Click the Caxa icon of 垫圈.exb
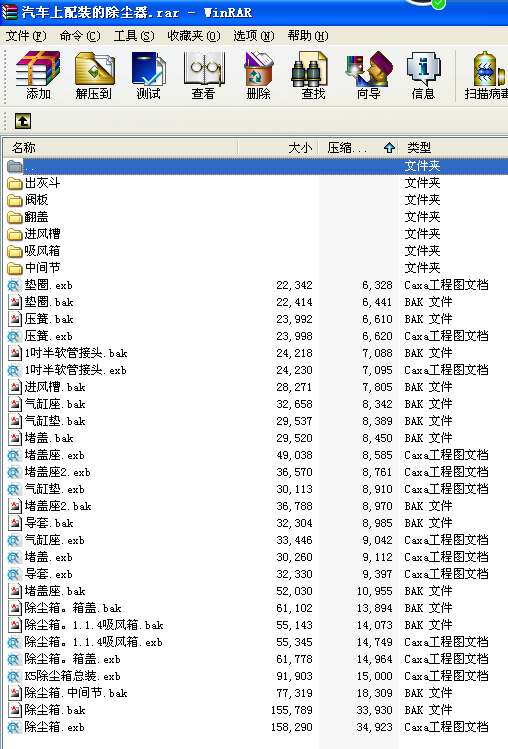 14,285
